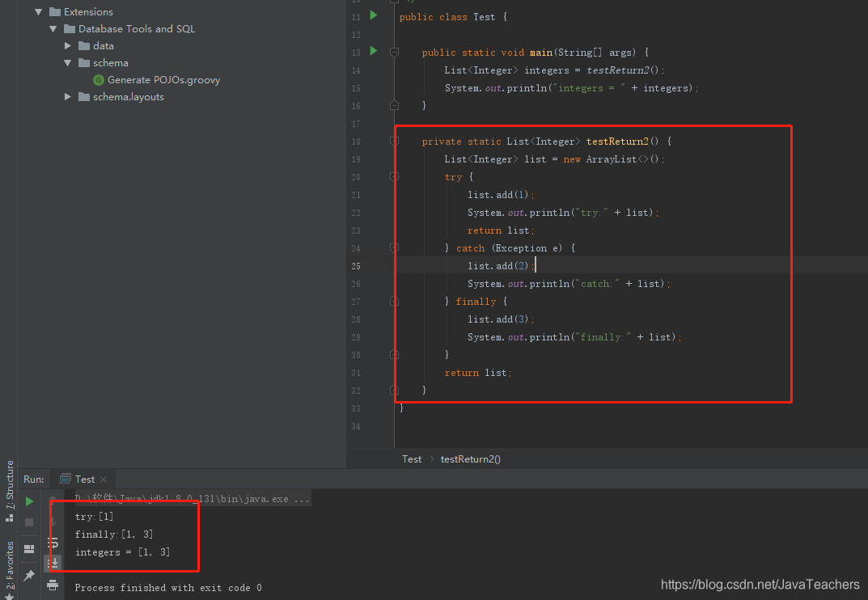Click 'catch (Exception e)' keyword line
868x600 pixels.
click(x=510, y=248)
